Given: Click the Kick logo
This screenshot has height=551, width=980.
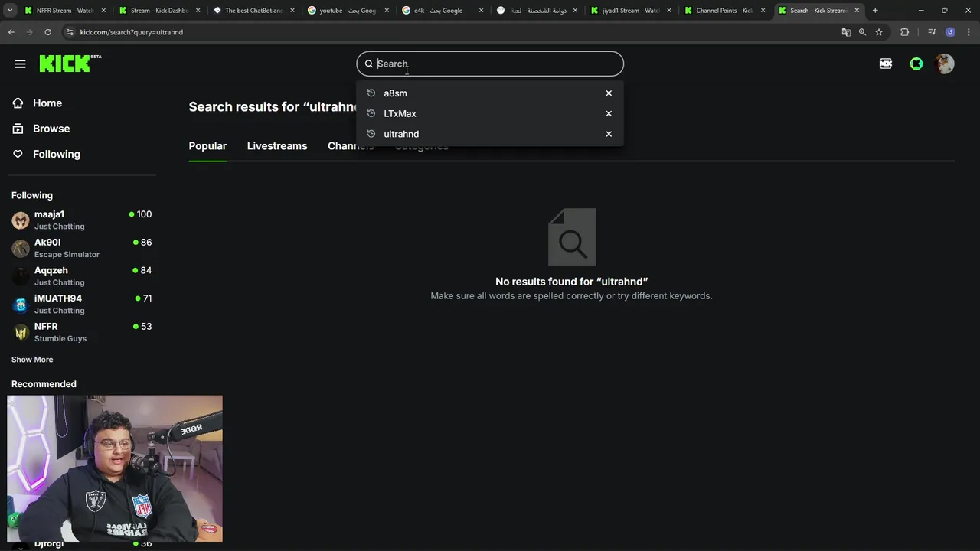Looking at the screenshot, I should click(70, 64).
